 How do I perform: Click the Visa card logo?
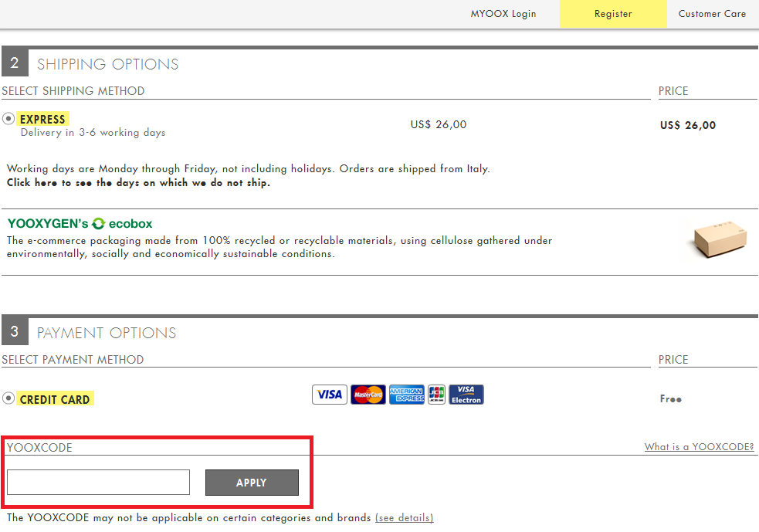pyautogui.click(x=330, y=395)
